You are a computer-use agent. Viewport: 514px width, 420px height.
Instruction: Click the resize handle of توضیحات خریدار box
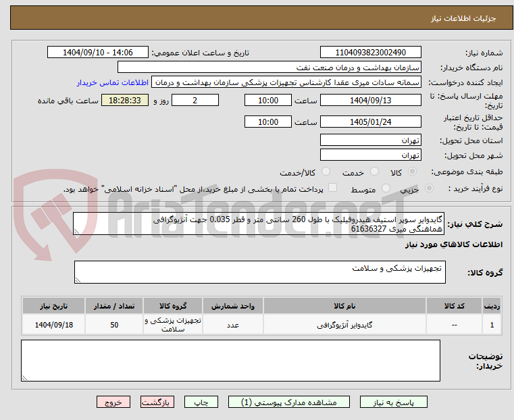pyautogui.click(x=24, y=378)
